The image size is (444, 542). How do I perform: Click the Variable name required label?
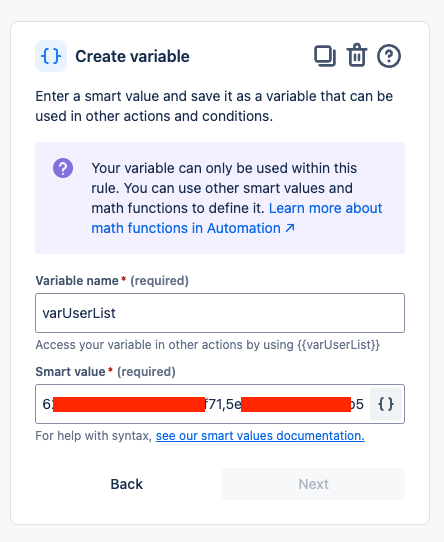[112, 281]
